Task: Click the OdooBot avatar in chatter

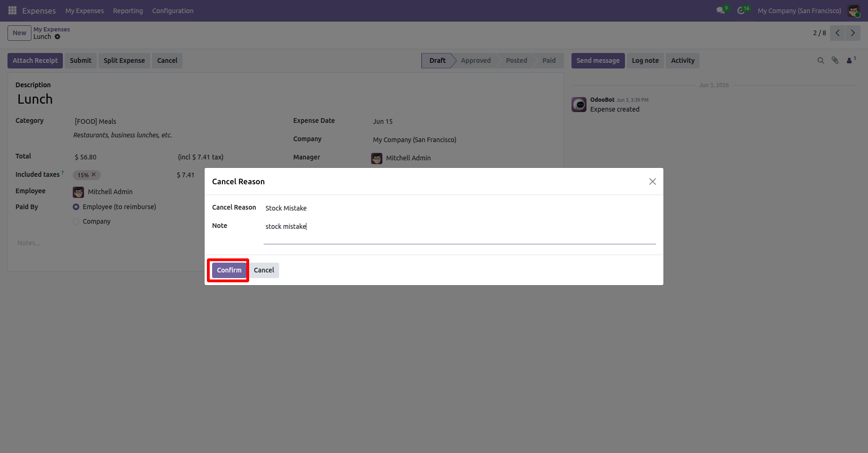Action: tap(579, 105)
